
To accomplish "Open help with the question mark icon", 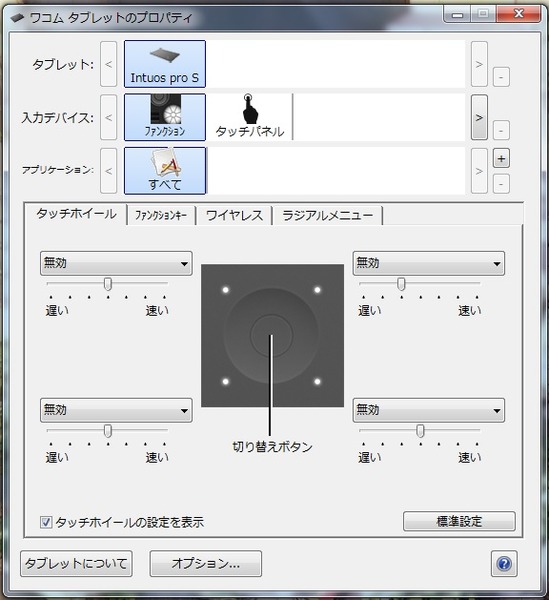I will tap(504, 563).
